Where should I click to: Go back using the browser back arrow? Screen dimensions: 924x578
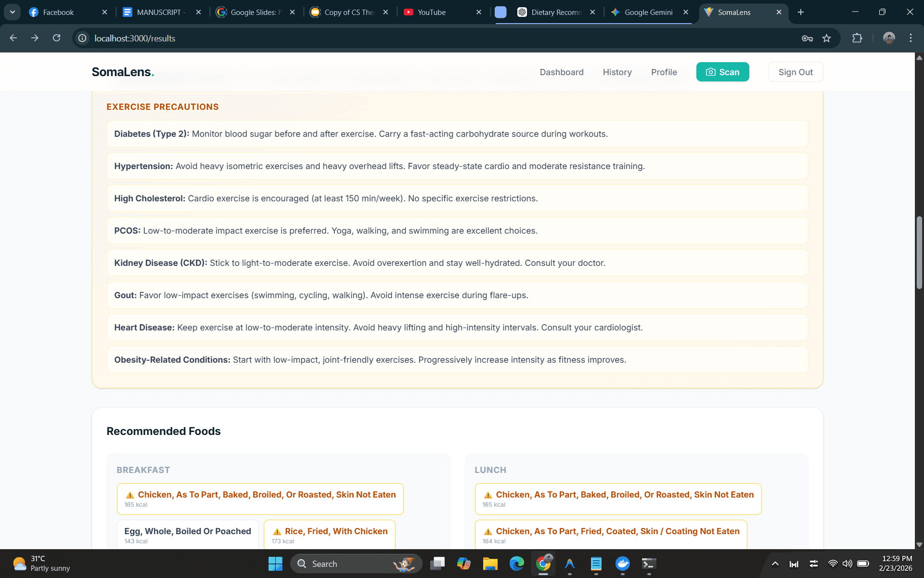(x=13, y=38)
